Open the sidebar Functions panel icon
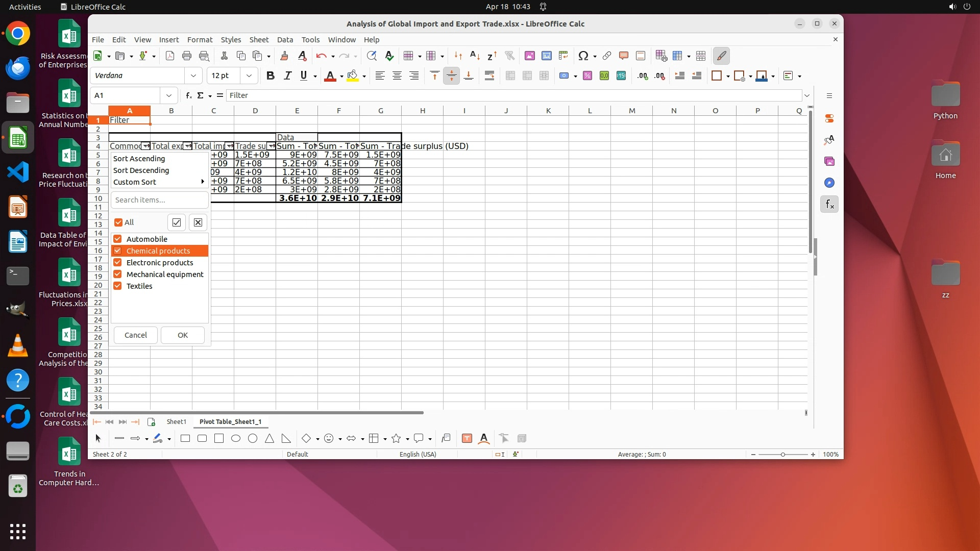980x551 pixels. [829, 205]
